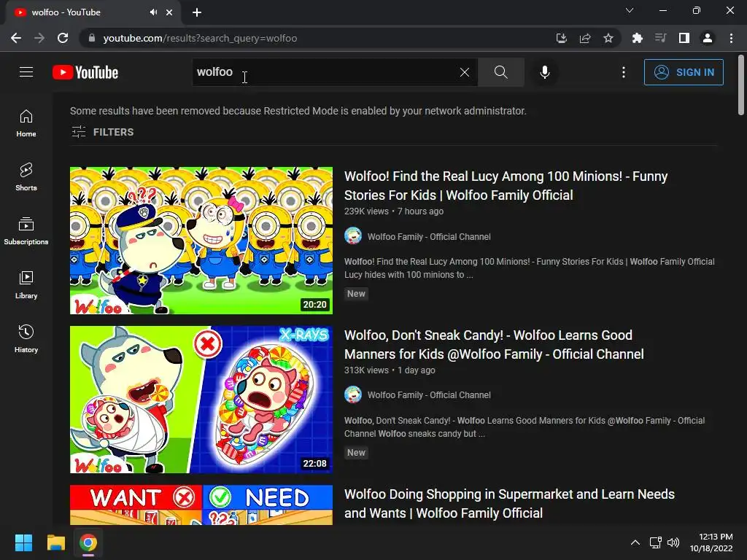Image resolution: width=747 pixels, height=560 pixels.
Task: Click channel avatar under the Candy video
Action: [x=353, y=394]
